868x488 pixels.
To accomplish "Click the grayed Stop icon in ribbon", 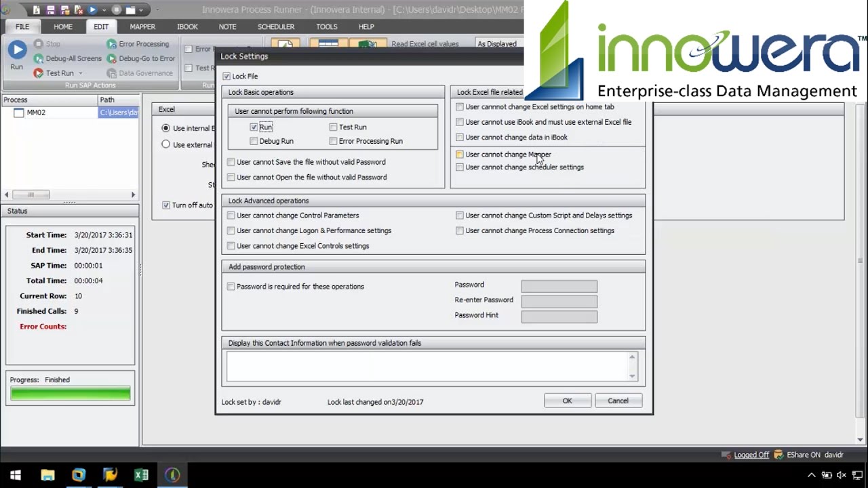I will point(39,44).
